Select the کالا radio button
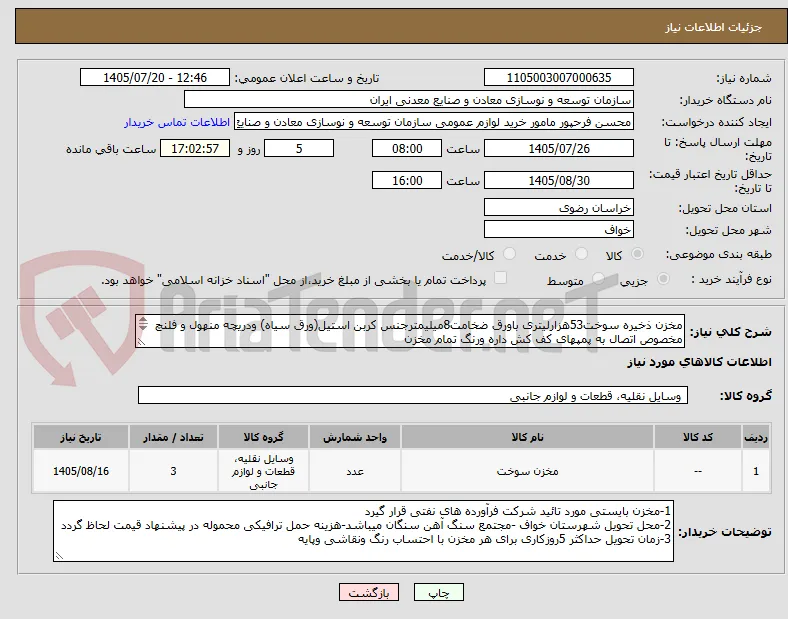Screen dimensions: 788x619 click(637, 254)
